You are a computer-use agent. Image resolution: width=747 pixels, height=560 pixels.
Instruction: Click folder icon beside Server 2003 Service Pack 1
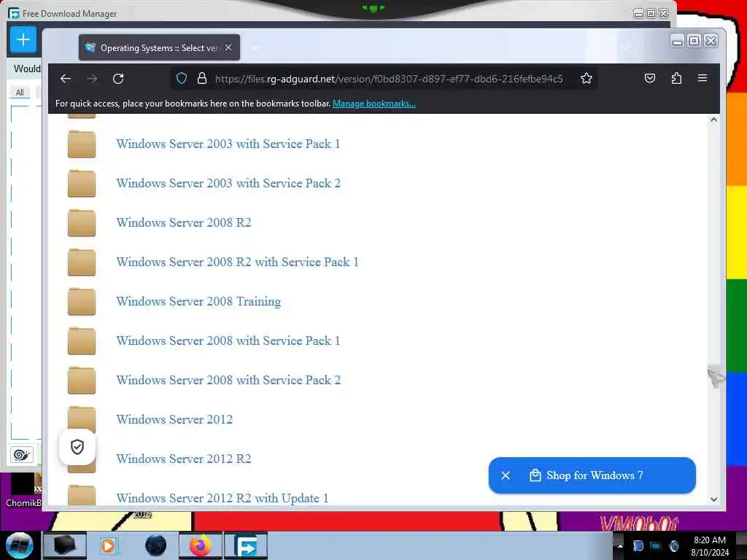click(x=82, y=144)
